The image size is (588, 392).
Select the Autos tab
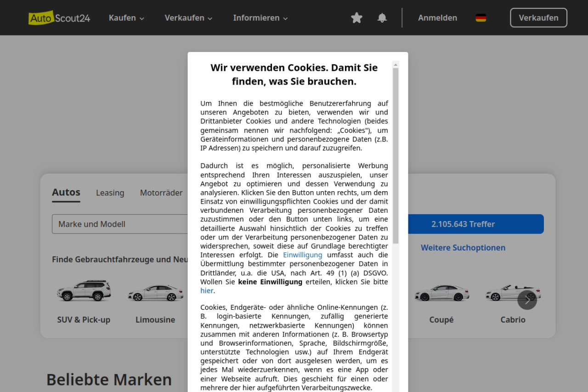point(66,193)
